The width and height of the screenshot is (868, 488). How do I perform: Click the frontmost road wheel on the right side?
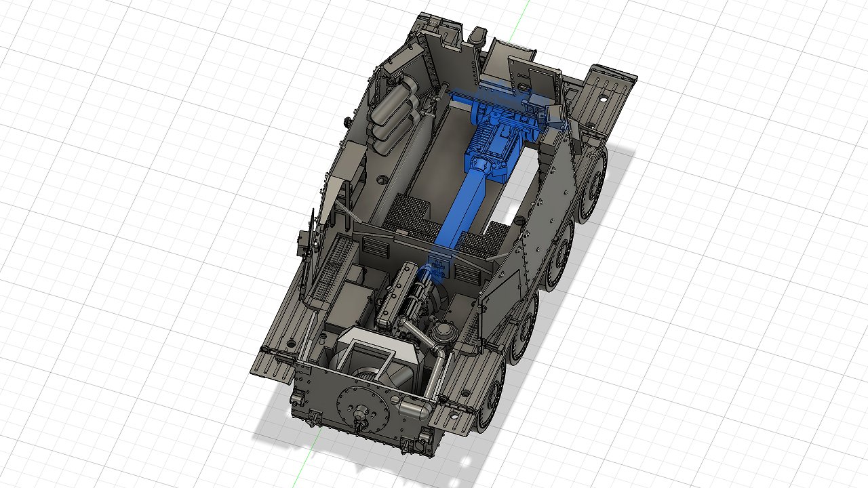click(x=595, y=183)
